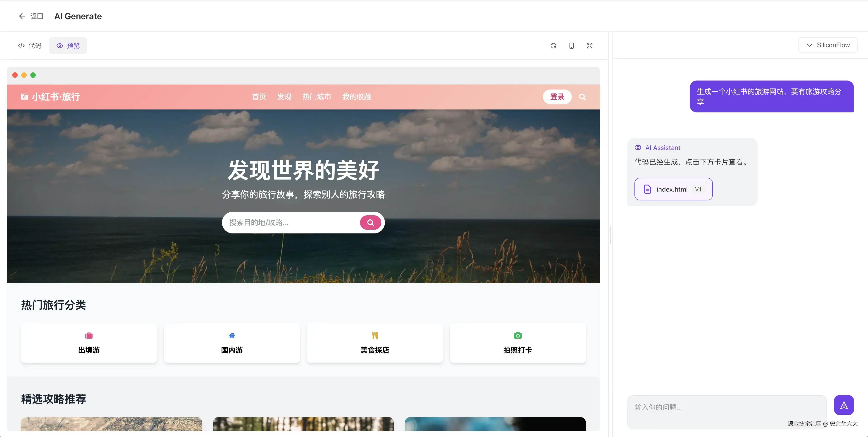
Task: Switch preview to mobile view icon
Action: pyautogui.click(x=572, y=45)
